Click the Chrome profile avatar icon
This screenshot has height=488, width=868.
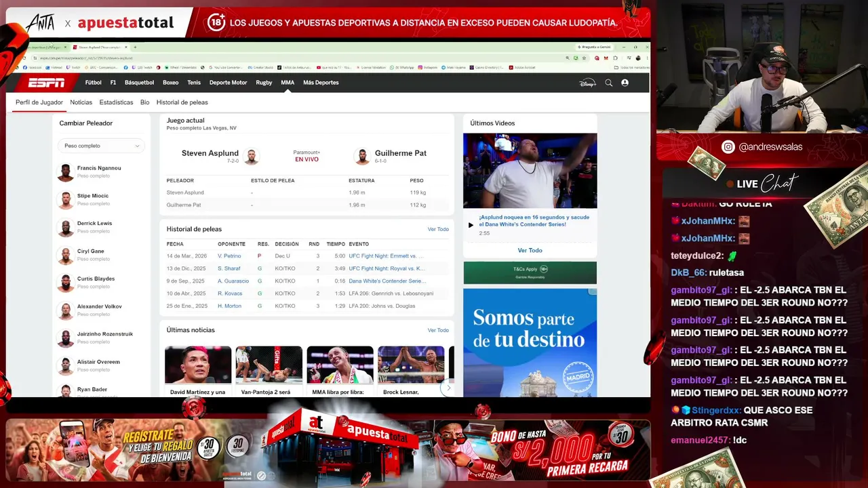[637, 58]
